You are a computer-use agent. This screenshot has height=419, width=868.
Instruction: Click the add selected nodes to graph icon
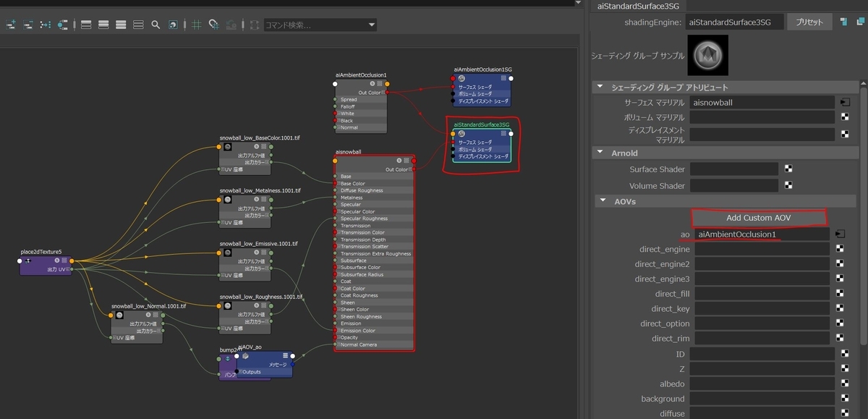point(10,25)
